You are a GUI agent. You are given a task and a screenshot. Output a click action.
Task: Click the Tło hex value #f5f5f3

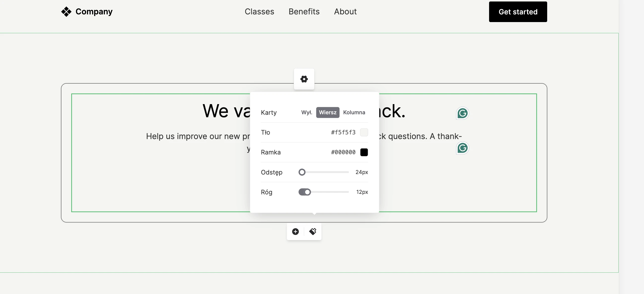(x=343, y=132)
